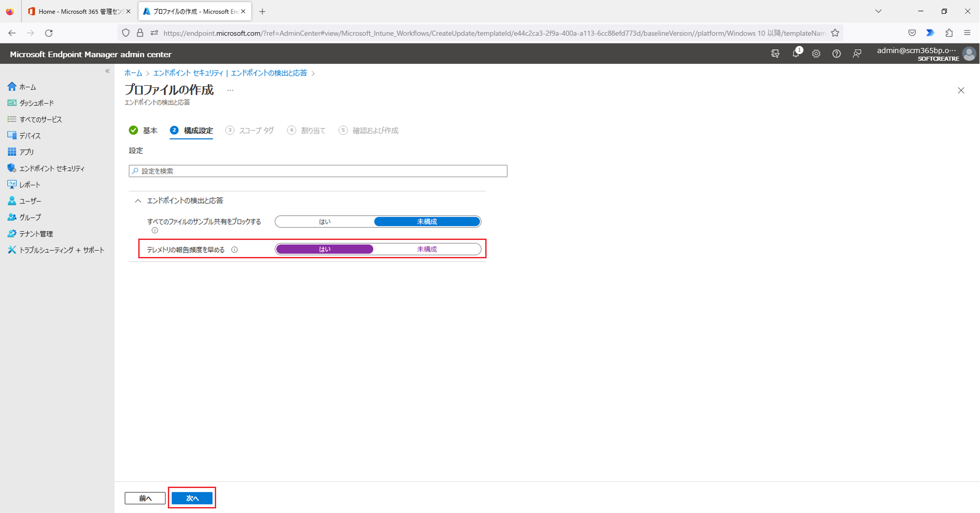Open the ellipsis menu next to プロファイルの作成
Viewport: 980px width, 513px height.
click(230, 90)
